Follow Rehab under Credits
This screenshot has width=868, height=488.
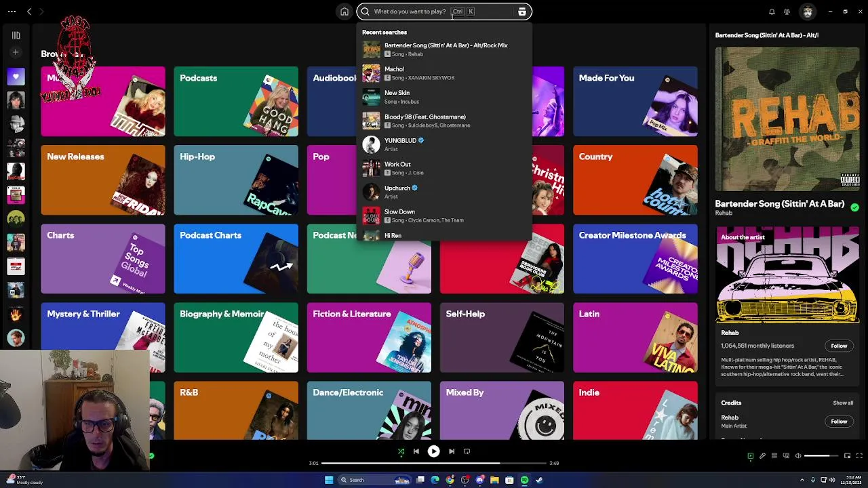839,422
